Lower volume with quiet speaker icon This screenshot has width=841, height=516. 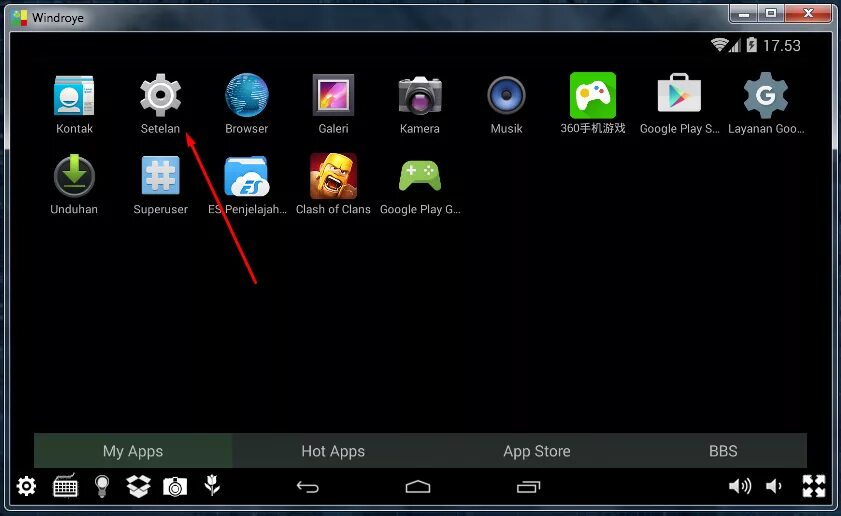(773, 486)
